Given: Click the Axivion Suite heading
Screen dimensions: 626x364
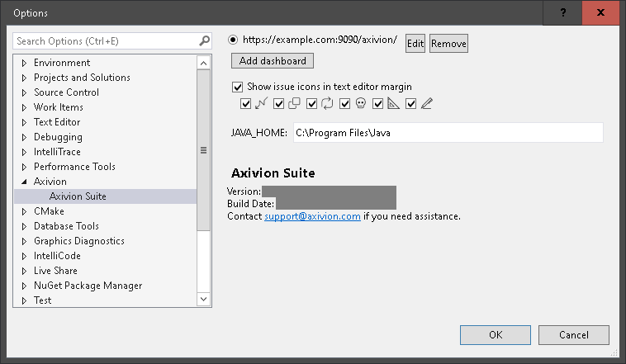Looking at the screenshot, I should 273,173.
